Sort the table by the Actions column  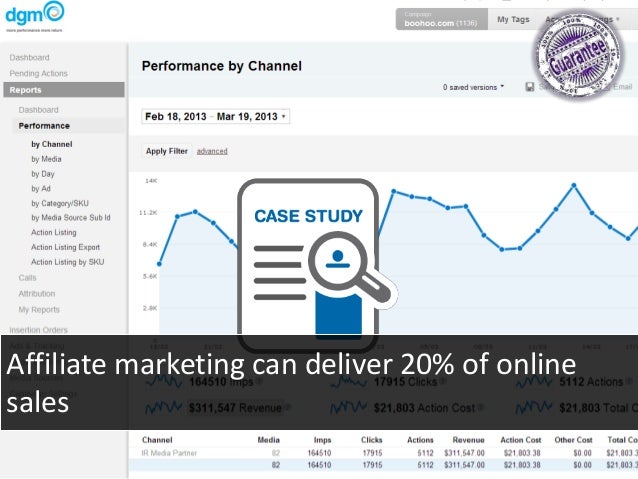[x=420, y=440]
